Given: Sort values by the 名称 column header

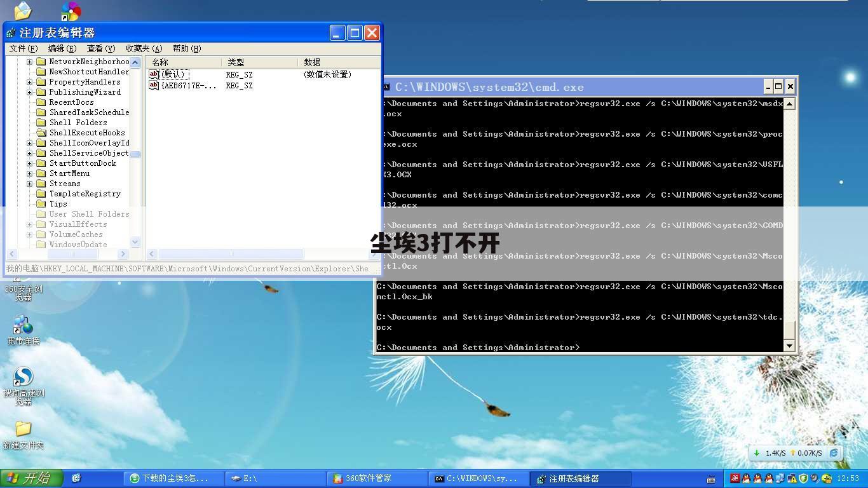Looking at the screenshot, I should (184, 62).
